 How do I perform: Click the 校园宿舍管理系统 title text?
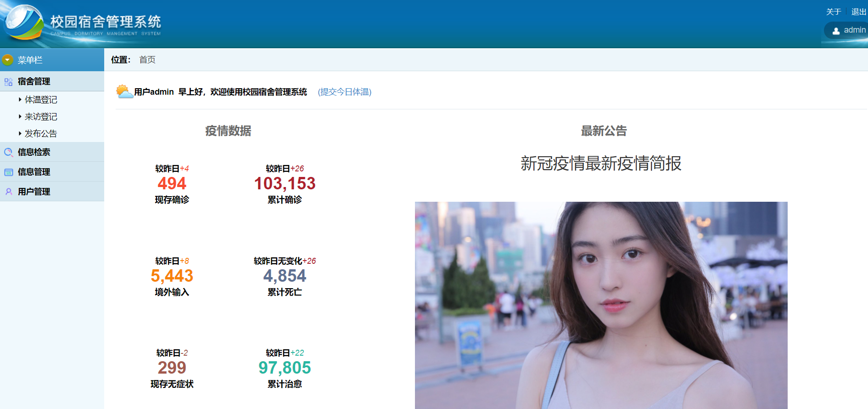[x=106, y=21]
